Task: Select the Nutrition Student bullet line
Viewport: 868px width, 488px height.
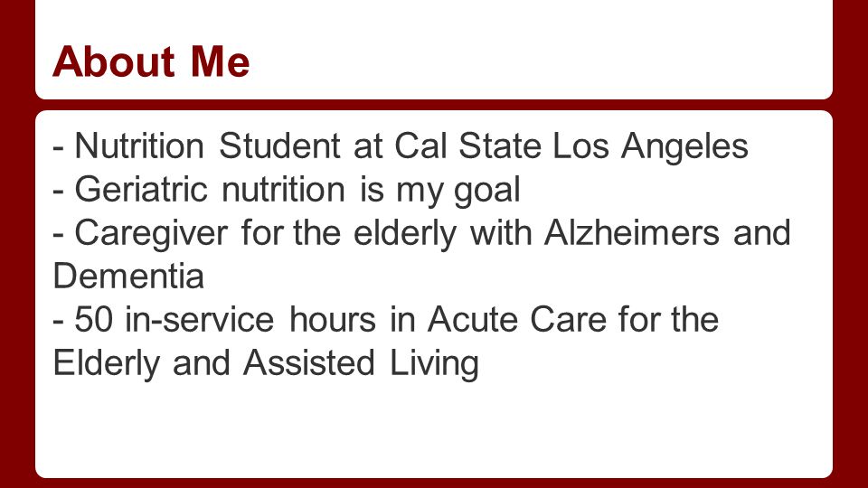Action: 401,146
